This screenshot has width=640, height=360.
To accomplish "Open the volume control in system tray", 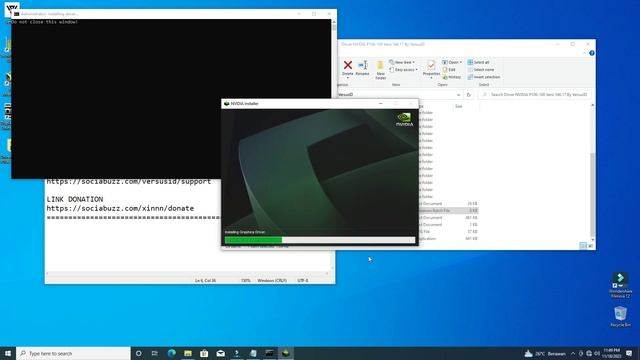I will click(x=597, y=353).
